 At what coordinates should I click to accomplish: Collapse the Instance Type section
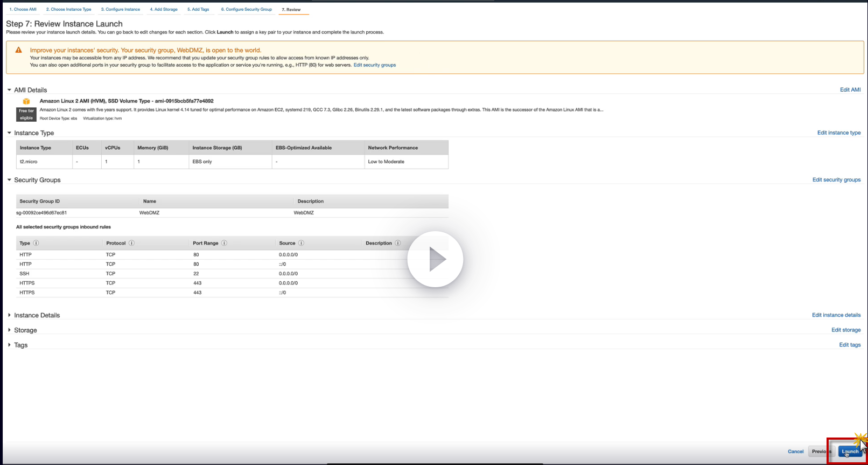(9, 133)
